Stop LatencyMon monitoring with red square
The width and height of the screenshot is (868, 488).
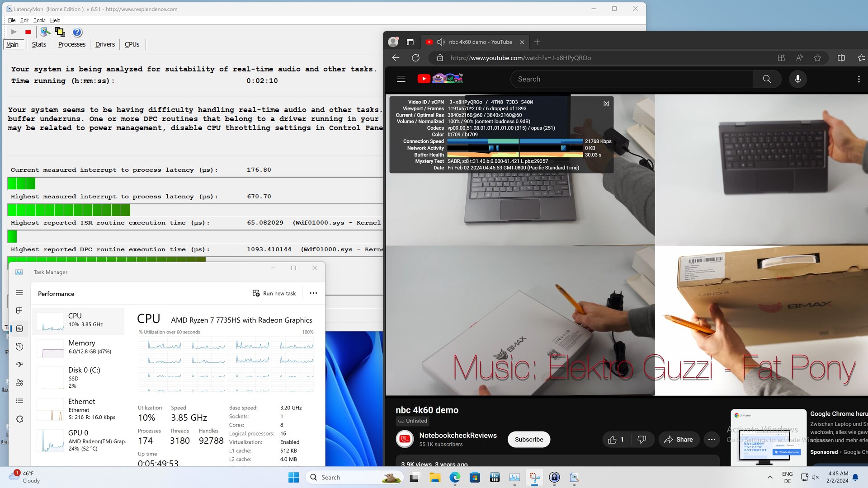28,32
